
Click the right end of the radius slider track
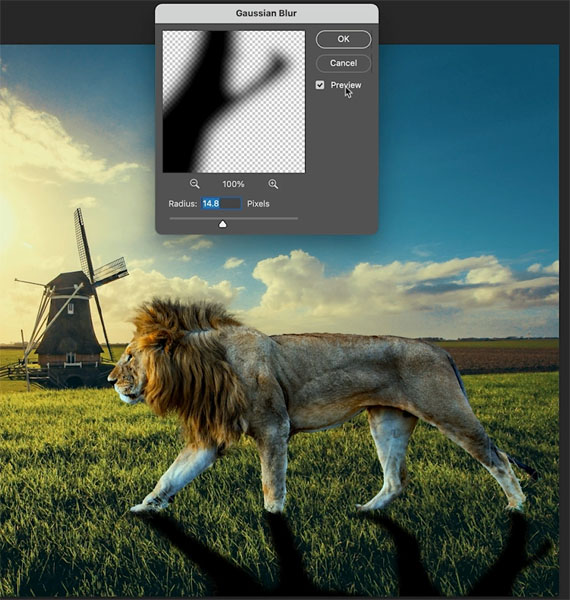click(x=296, y=218)
